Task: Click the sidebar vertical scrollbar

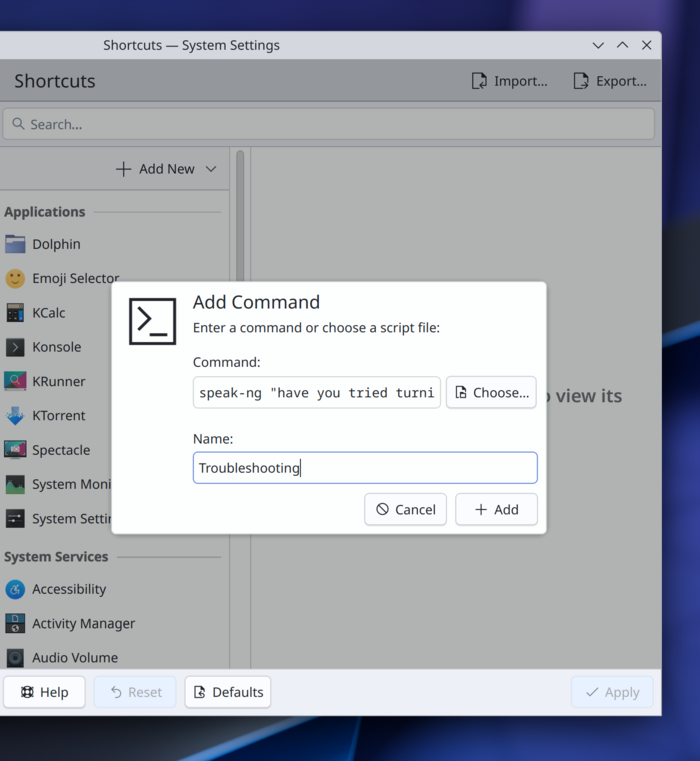Action: point(239,200)
